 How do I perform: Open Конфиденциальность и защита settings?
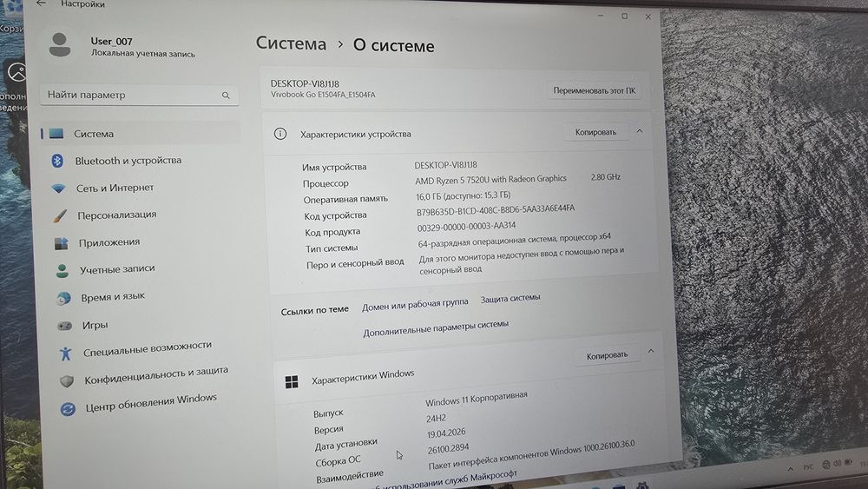[156, 375]
